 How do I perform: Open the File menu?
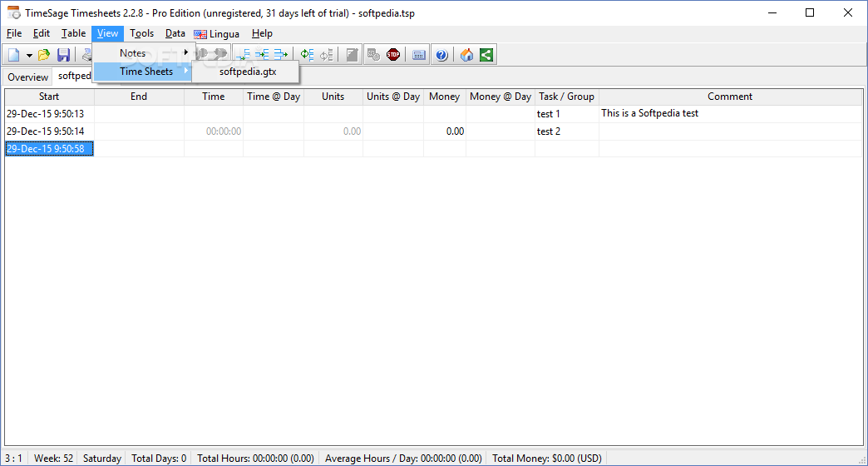[14, 33]
